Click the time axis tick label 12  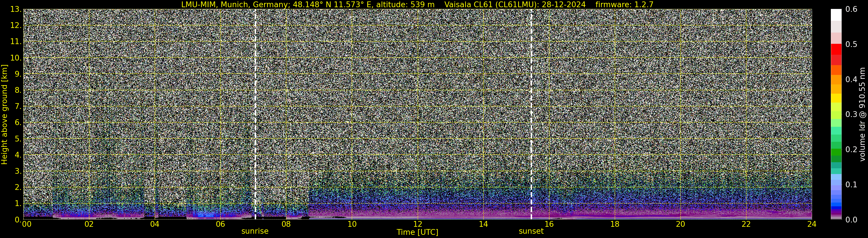pyautogui.click(x=417, y=224)
